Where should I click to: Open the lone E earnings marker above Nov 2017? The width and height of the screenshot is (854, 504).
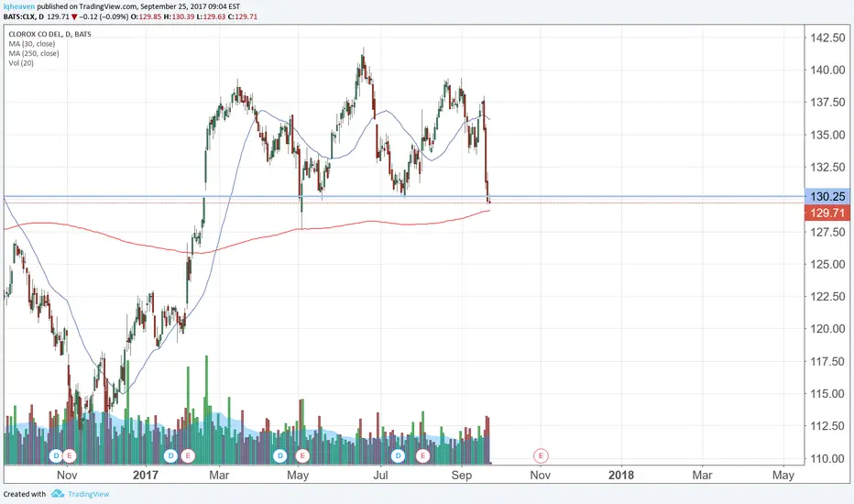[541, 455]
